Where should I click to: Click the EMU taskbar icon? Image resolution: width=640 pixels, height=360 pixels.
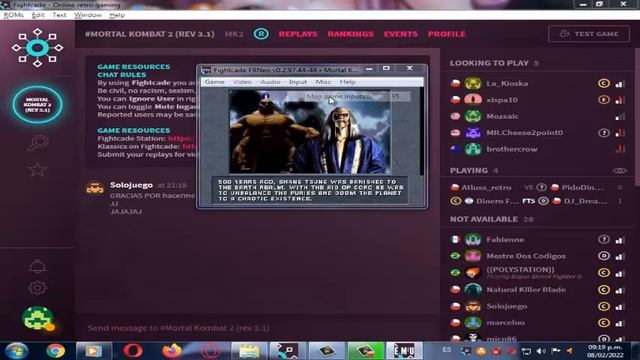click(404, 351)
